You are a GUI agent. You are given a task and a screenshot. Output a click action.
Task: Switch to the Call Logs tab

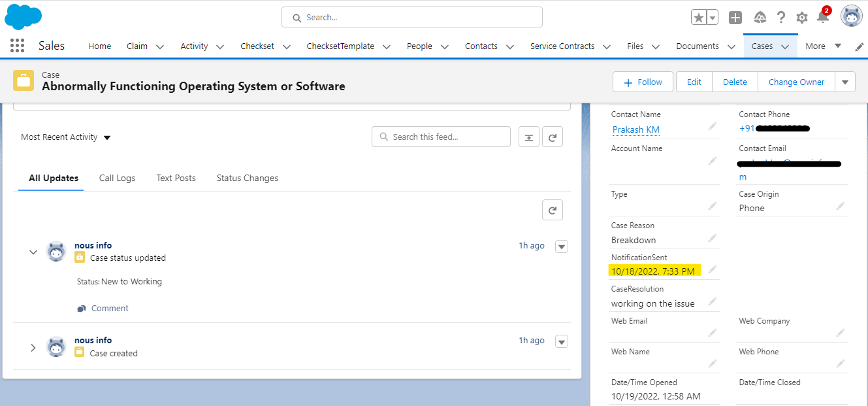tap(117, 178)
